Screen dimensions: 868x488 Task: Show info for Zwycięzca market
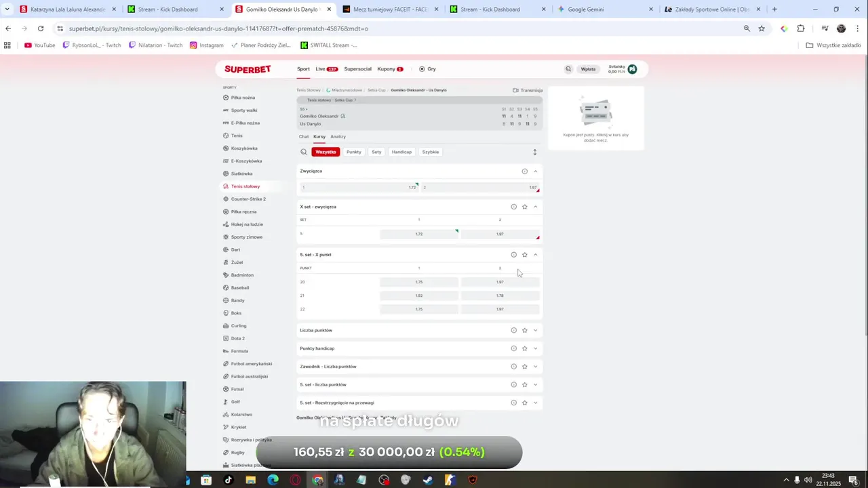point(524,171)
